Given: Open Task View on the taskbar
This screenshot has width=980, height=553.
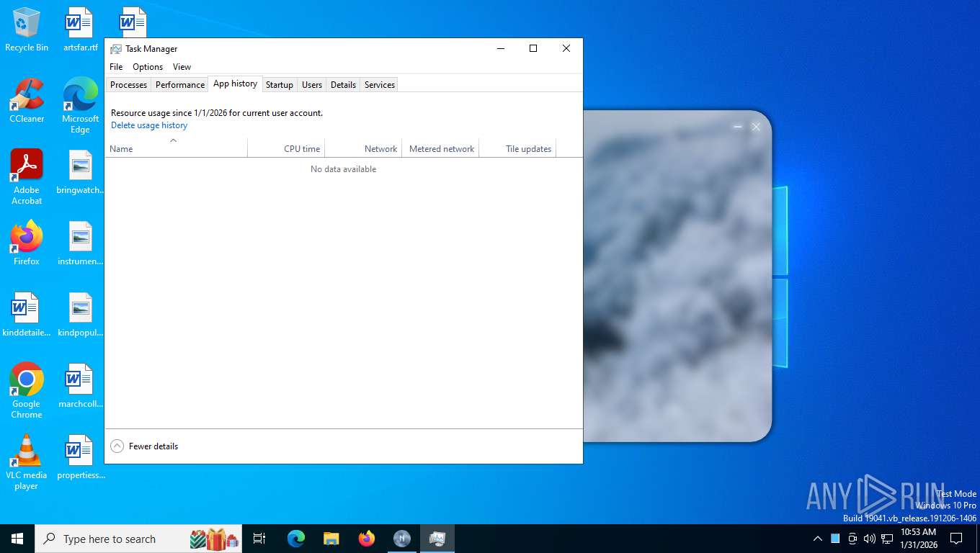Looking at the screenshot, I should click(x=259, y=539).
